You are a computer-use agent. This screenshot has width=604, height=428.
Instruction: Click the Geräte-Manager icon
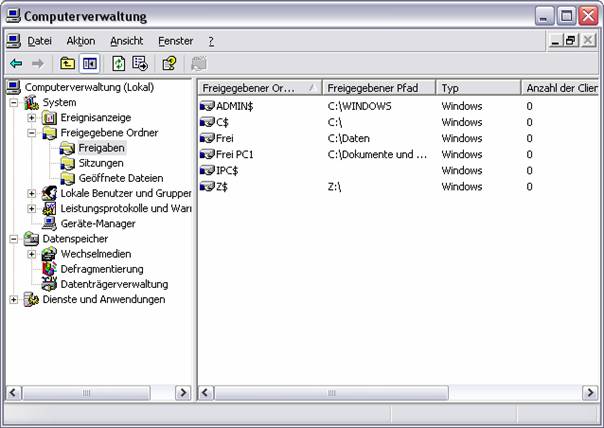point(49,223)
